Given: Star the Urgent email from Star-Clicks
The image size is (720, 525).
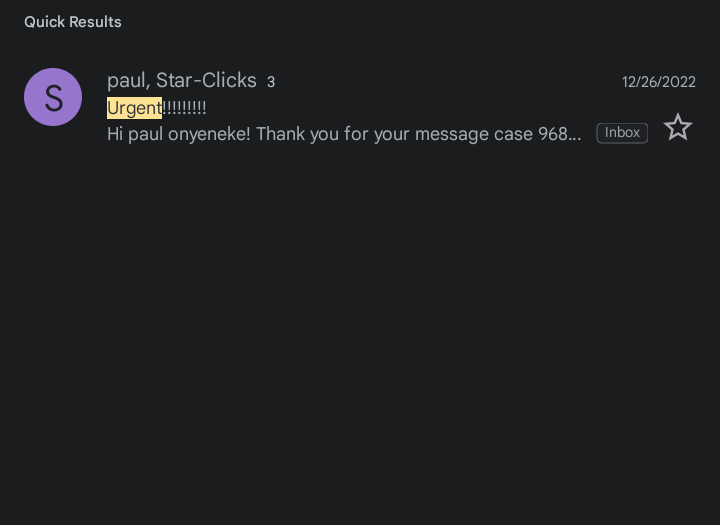Looking at the screenshot, I should pyautogui.click(x=678, y=127).
